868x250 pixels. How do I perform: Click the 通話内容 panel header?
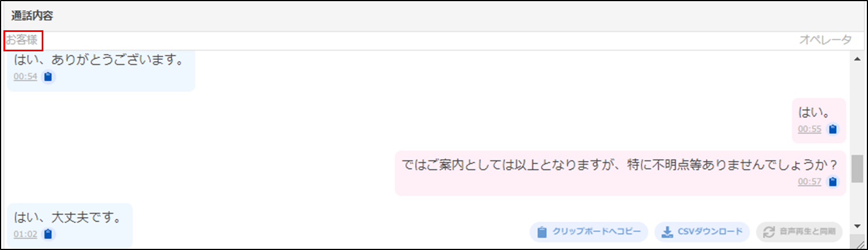(32, 15)
